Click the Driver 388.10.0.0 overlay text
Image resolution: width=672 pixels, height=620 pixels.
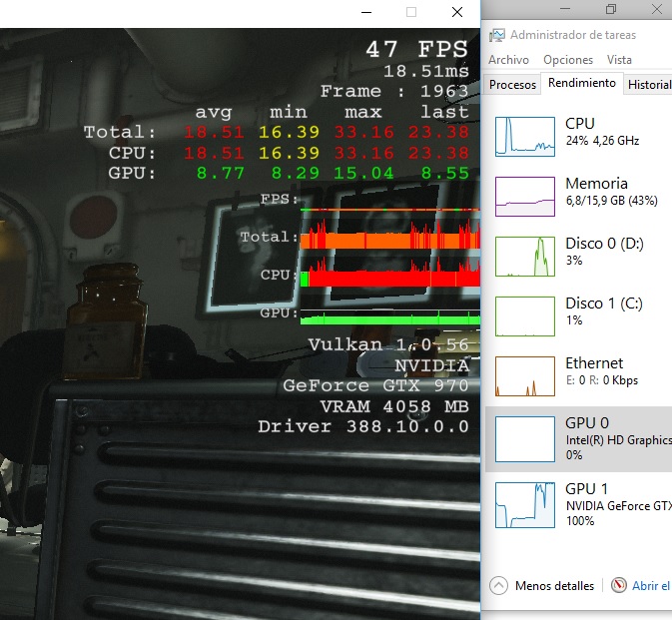click(363, 426)
